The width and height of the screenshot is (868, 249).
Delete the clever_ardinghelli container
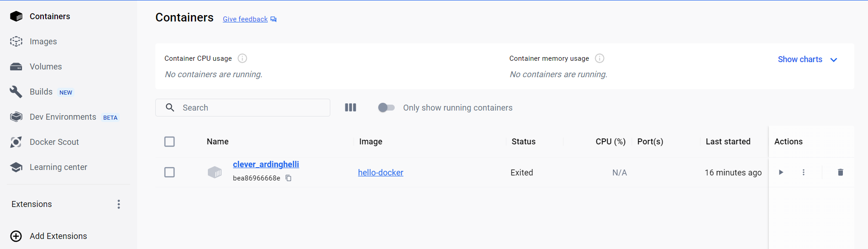[841, 172]
